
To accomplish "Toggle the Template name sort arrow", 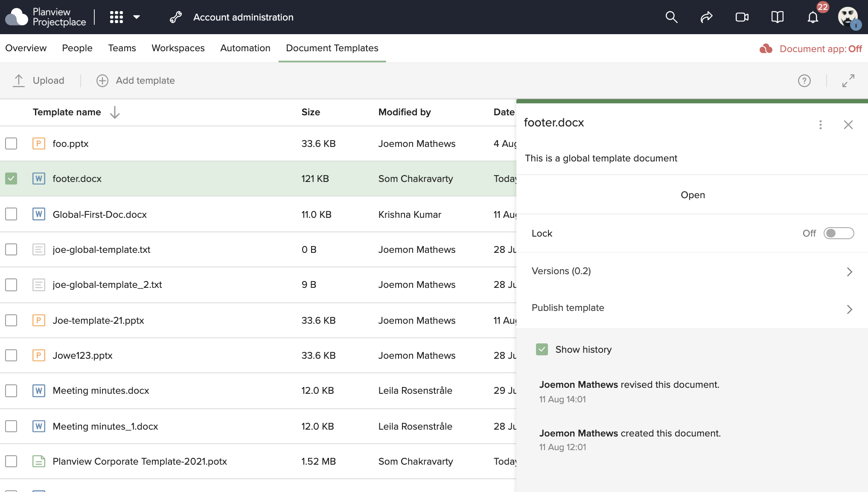I will [x=114, y=112].
